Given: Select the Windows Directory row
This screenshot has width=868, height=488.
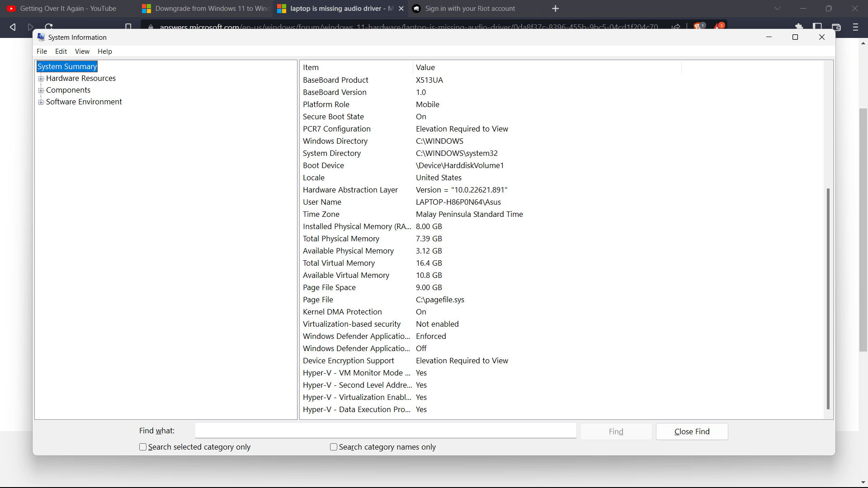Looking at the screenshot, I should click(x=561, y=141).
